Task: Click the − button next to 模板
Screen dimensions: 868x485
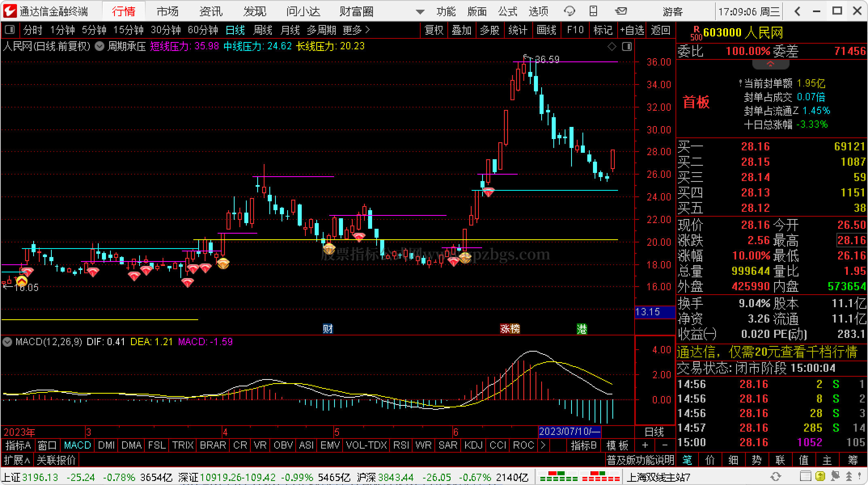Action: [665, 445]
